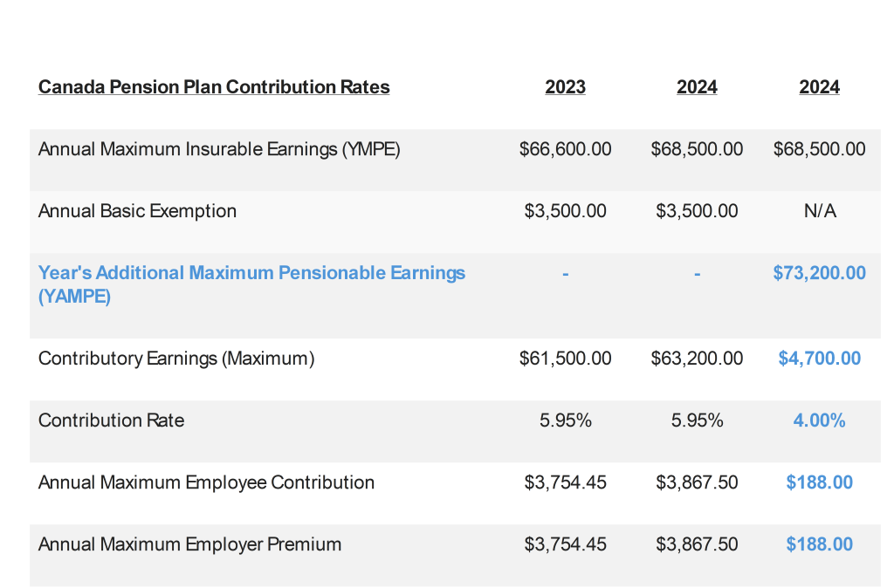Viewport: 894px width, 588px height.
Task: Click the $66,600.00 value for 2023
Action: [565, 149]
